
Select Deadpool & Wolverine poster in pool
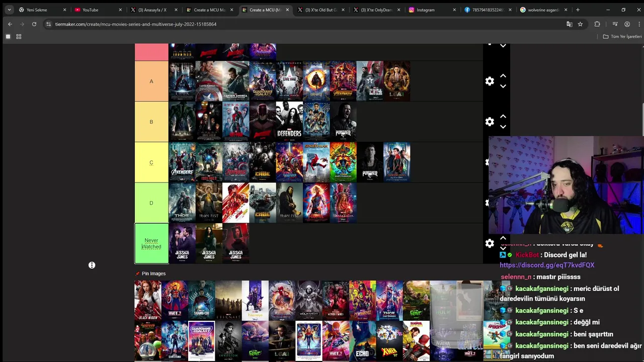(416, 341)
